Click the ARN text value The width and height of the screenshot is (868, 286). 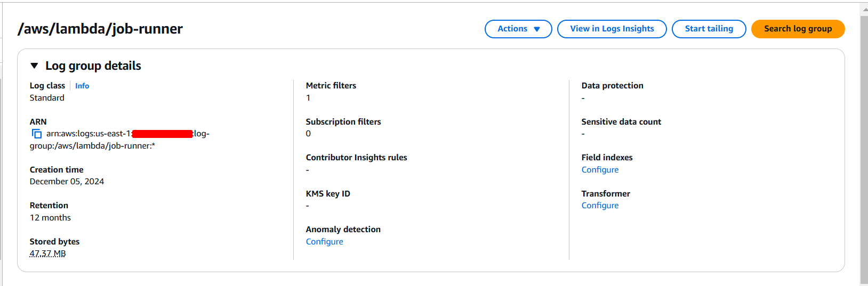tap(119, 140)
